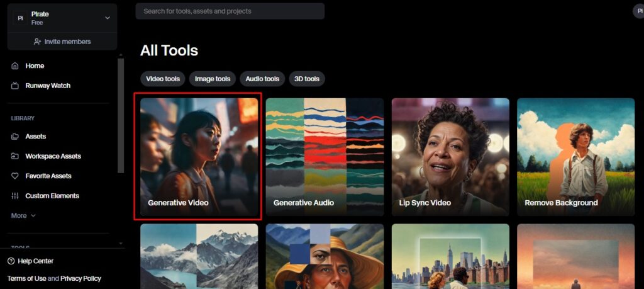The image size is (644, 289).
Task: Open the Help Center link
Action: click(x=30, y=261)
